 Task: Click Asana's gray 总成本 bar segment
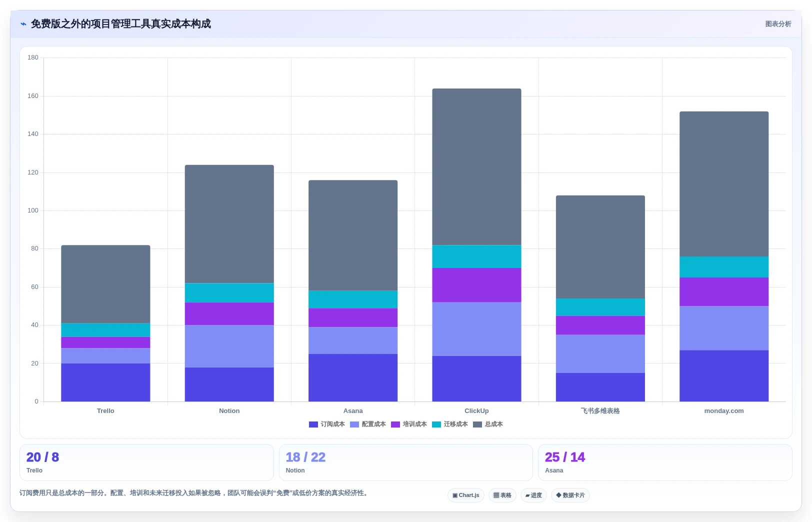353,235
